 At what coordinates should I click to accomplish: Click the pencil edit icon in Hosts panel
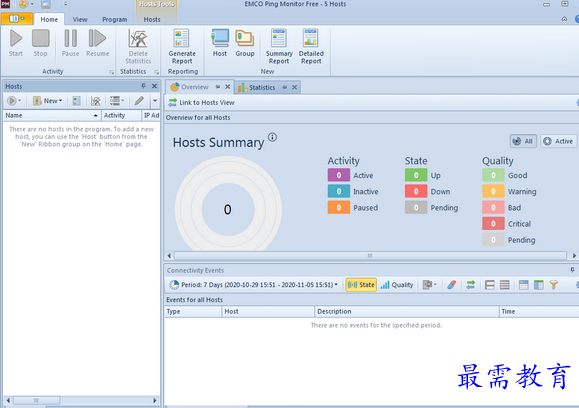[x=139, y=100]
